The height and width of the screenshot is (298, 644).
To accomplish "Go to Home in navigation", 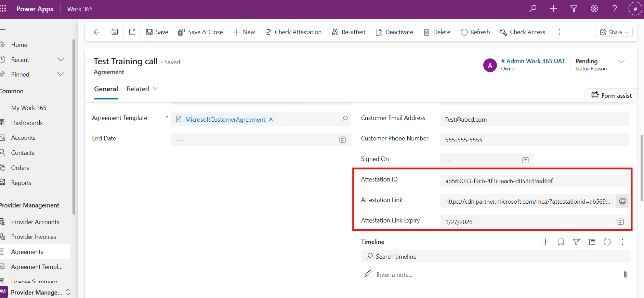I will click(19, 45).
